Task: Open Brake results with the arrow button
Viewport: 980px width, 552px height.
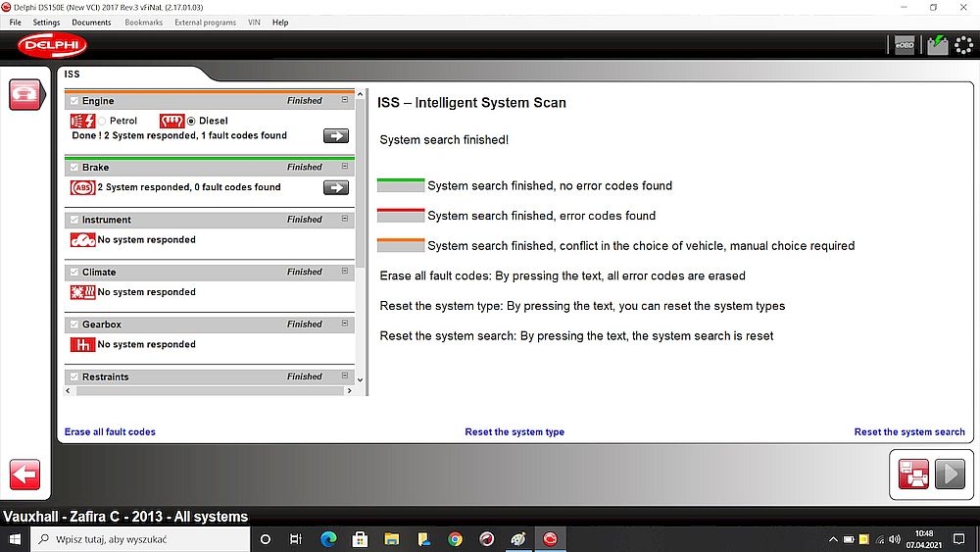Action: click(x=336, y=187)
